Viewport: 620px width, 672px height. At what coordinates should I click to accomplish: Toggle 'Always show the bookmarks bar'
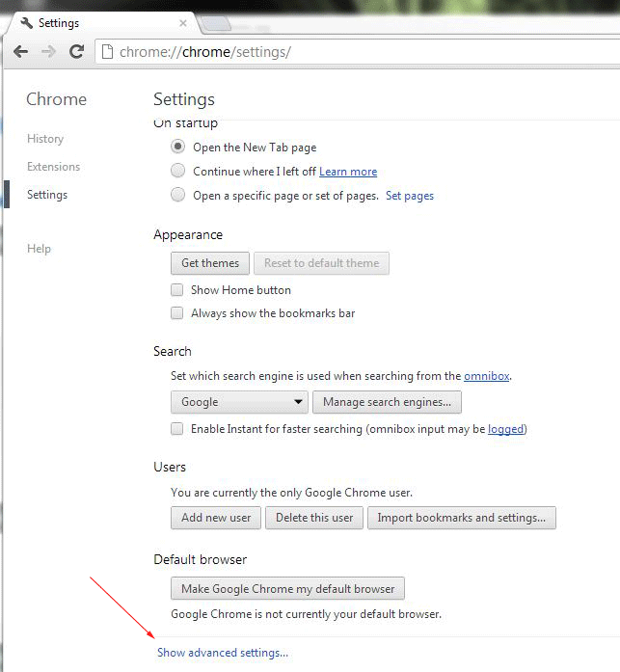click(177, 313)
